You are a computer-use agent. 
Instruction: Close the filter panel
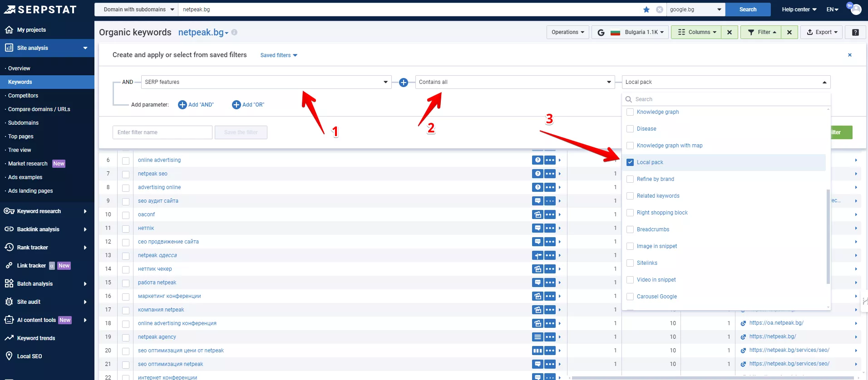pos(850,55)
